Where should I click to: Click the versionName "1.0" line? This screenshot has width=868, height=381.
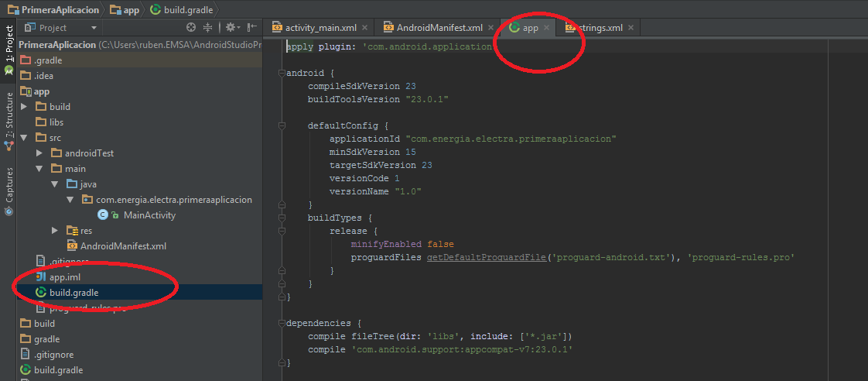point(375,191)
